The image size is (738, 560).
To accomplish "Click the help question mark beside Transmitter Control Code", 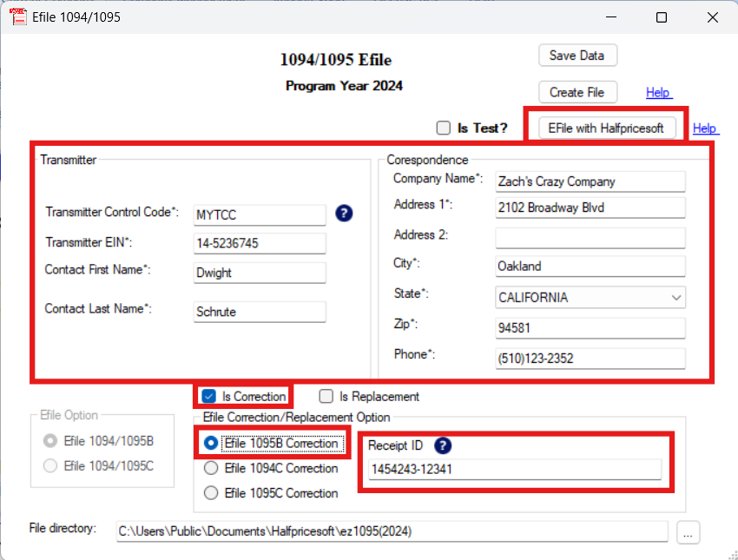I will coord(344,213).
